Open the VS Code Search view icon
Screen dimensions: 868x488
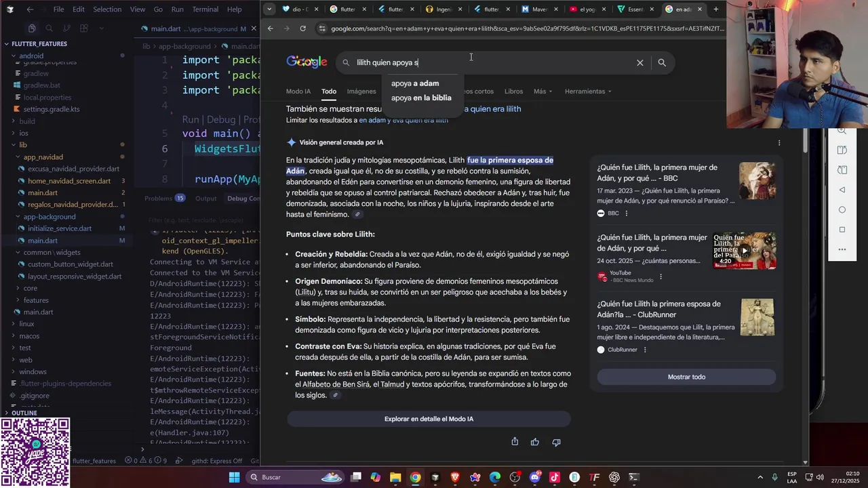click(x=49, y=28)
